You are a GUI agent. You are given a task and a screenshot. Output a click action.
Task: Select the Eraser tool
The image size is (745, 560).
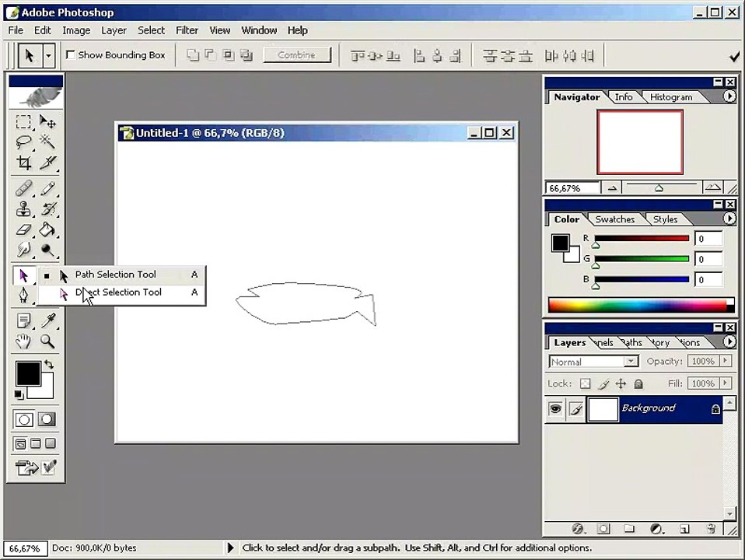tap(23, 229)
